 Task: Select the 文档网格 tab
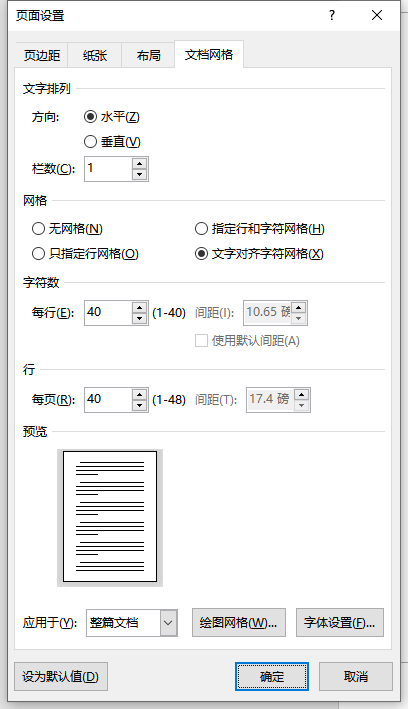(209, 54)
